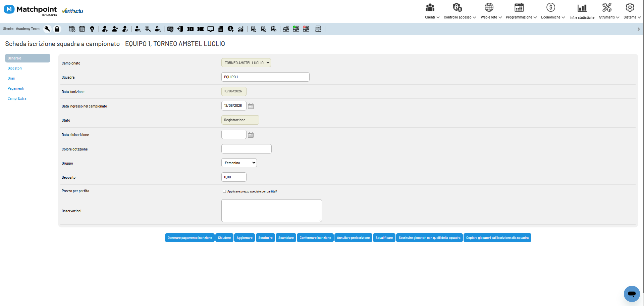Screen dimensions: 644x306
Task: Switch to the Campi Extra section
Action: pos(17,99)
